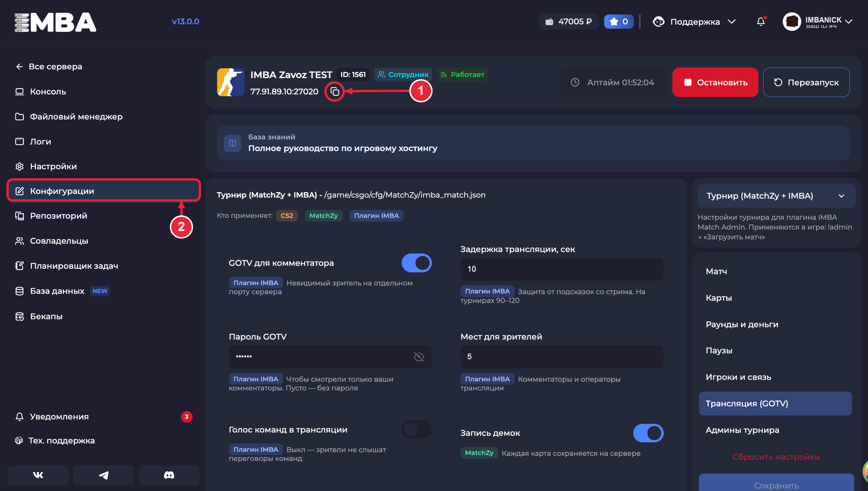Restart the server with Перезапуск
Image resolution: width=868 pixels, height=491 pixels.
click(806, 82)
